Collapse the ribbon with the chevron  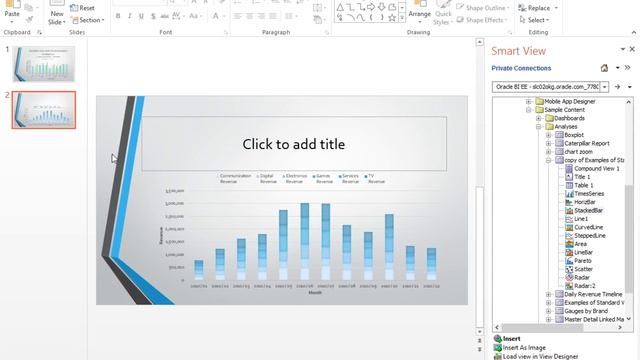click(633, 32)
